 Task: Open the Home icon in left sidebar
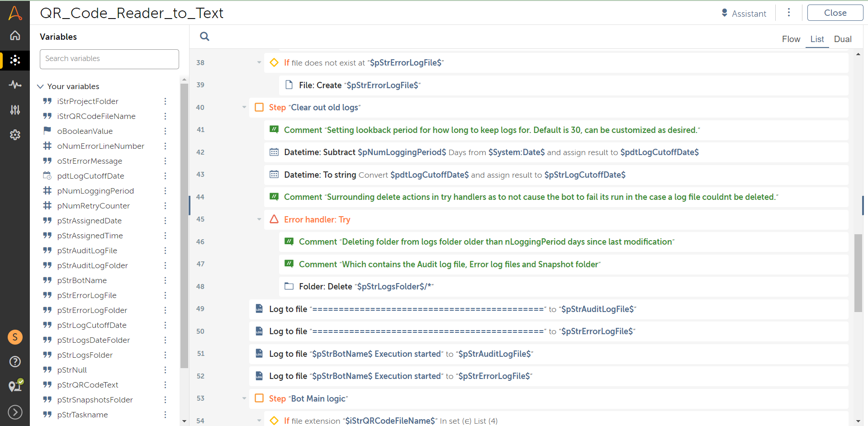click(x=15, y=35)
